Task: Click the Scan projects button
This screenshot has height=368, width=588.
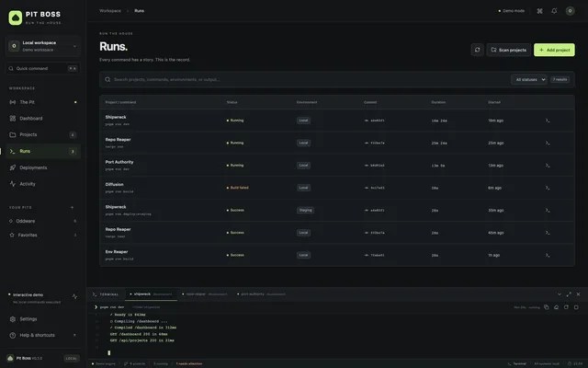Action: point(508,50)
